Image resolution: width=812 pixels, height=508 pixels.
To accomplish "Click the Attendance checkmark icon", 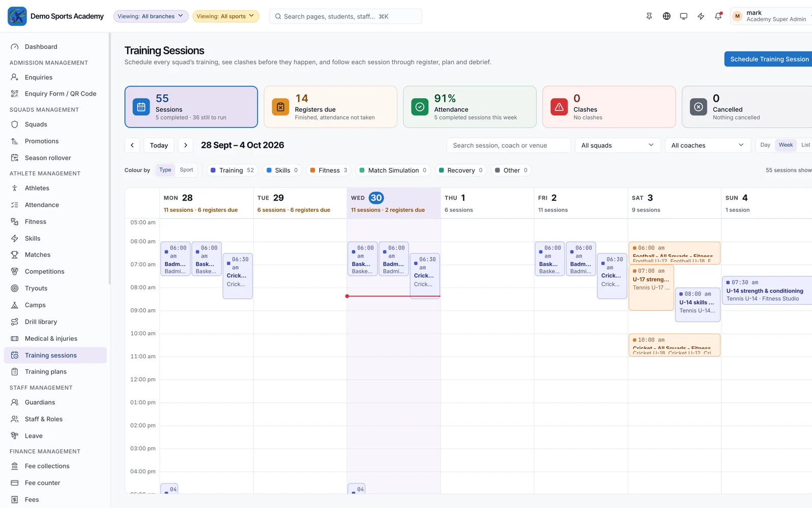I will 420,107.
